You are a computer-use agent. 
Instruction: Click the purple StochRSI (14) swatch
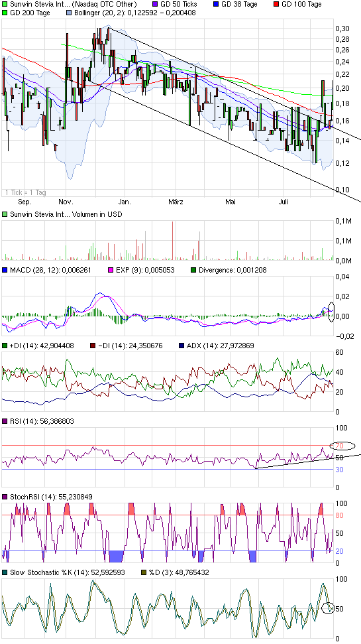(5, 497)
